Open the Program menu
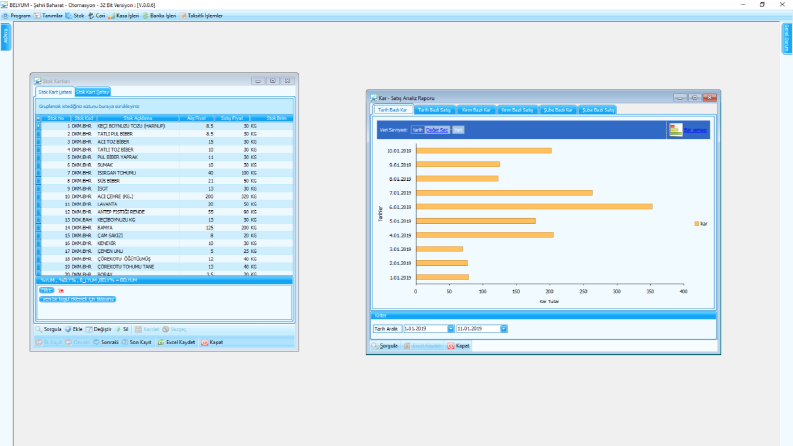Image resolution: width=793 pixels, height=446 pixels. tap(17, 16)
